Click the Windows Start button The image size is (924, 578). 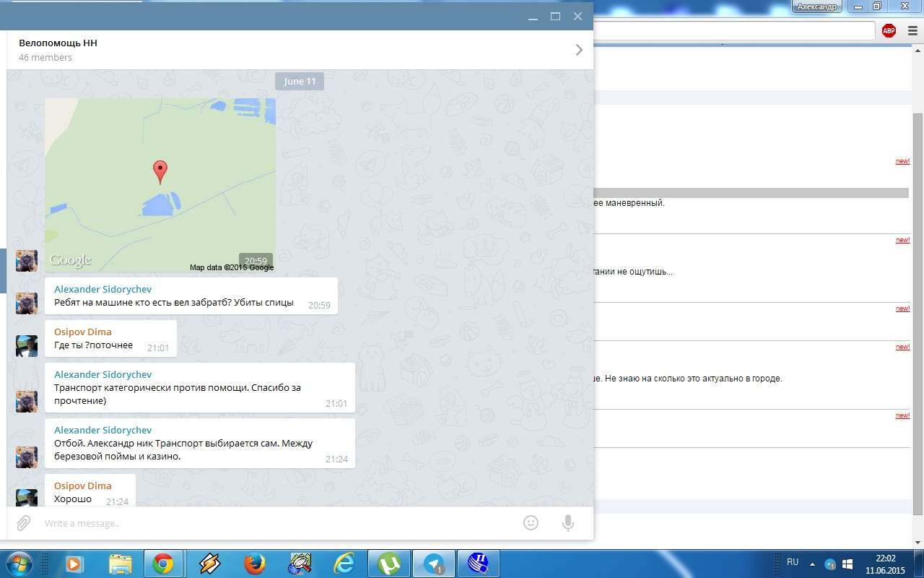coord(19,564)
